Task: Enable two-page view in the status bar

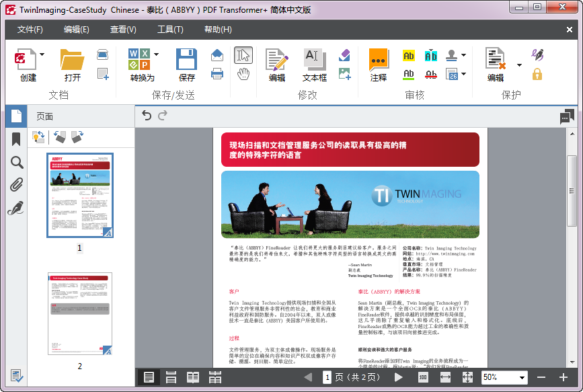Action: [x=194, y=377]
